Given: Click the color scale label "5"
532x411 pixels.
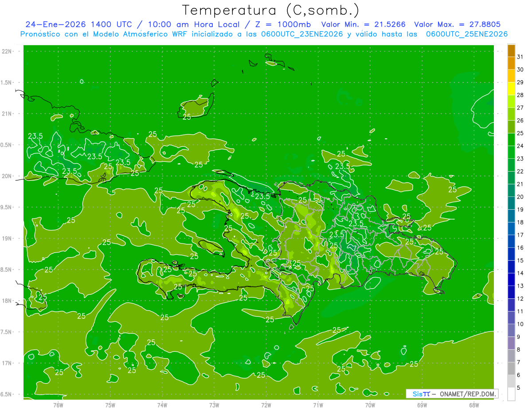Looking at the screenshot, I should 518,388.
